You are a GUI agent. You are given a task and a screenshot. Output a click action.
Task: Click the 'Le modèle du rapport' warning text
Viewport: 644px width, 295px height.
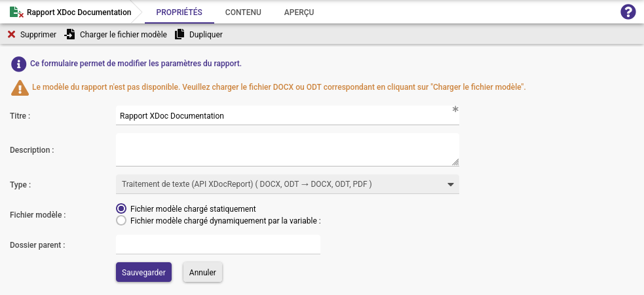pyautogui.click(x=279, y=87)
